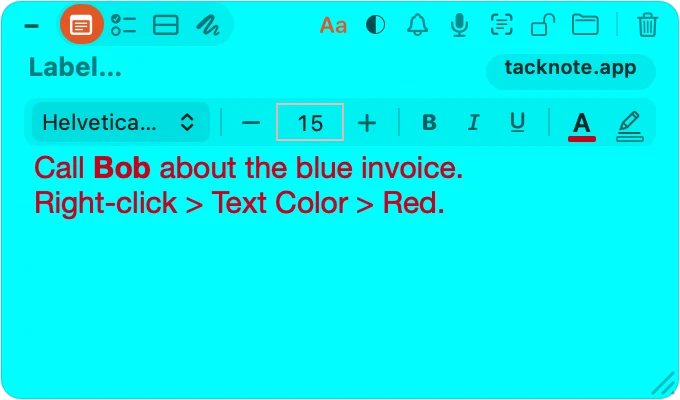
Task: Start voice dictation with microphone icon
Action: (459, 25)
